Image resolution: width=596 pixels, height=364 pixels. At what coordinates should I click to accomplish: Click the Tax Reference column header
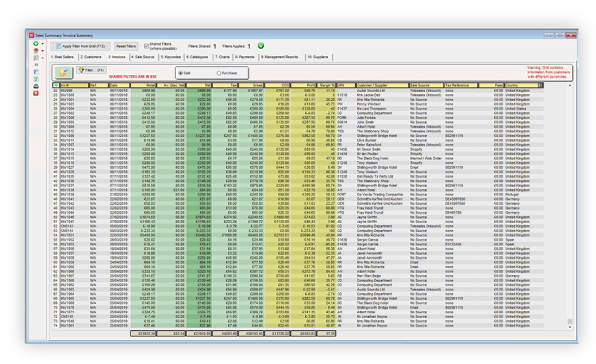tap(461, 85)
